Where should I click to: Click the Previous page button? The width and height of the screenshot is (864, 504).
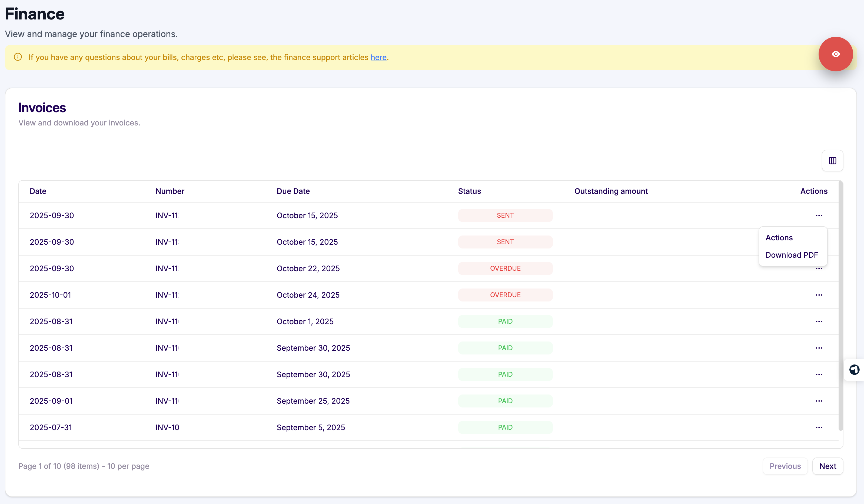pos(785,466)
